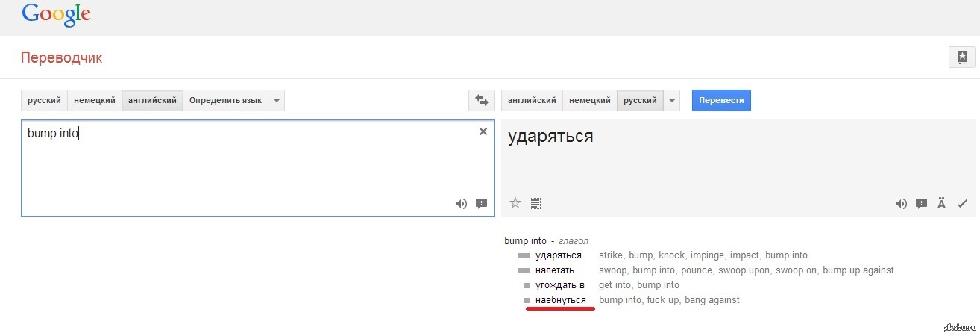This screenshot has width=980, height=336.
Task: Open the phrasebook star-book icon
Action: click(961, 57)
